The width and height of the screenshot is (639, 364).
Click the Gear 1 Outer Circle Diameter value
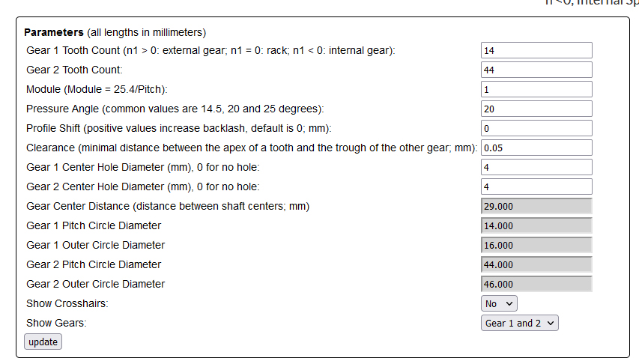536,245
